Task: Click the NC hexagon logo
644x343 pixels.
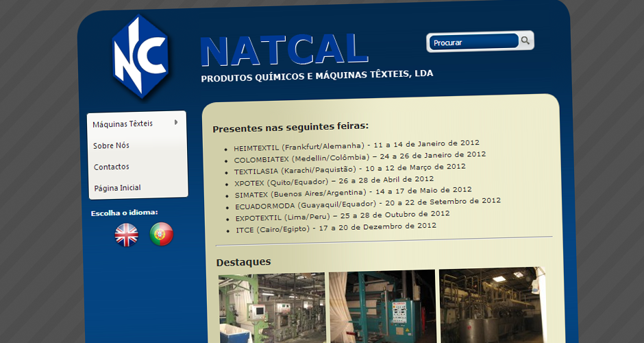Action: coord(140,57)
